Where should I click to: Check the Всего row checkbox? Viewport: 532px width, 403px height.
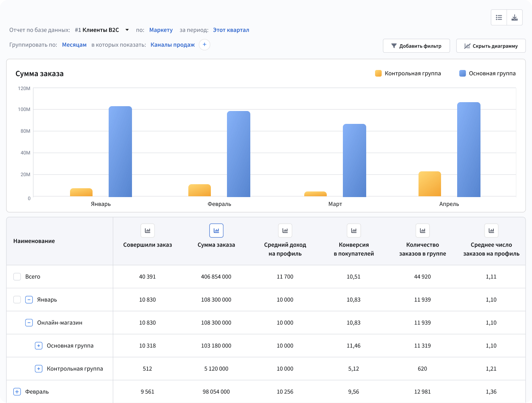point(17,277)
